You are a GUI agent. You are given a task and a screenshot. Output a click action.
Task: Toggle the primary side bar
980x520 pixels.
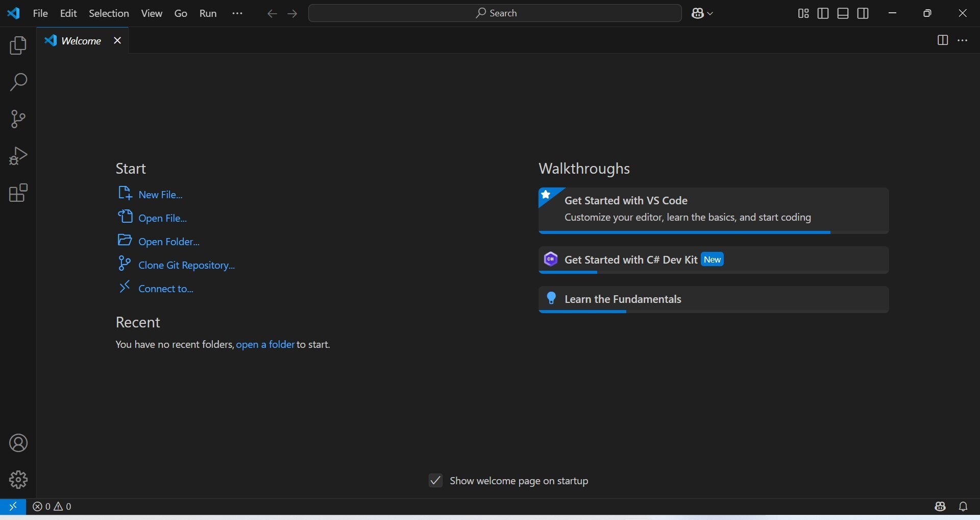[823, 14]
